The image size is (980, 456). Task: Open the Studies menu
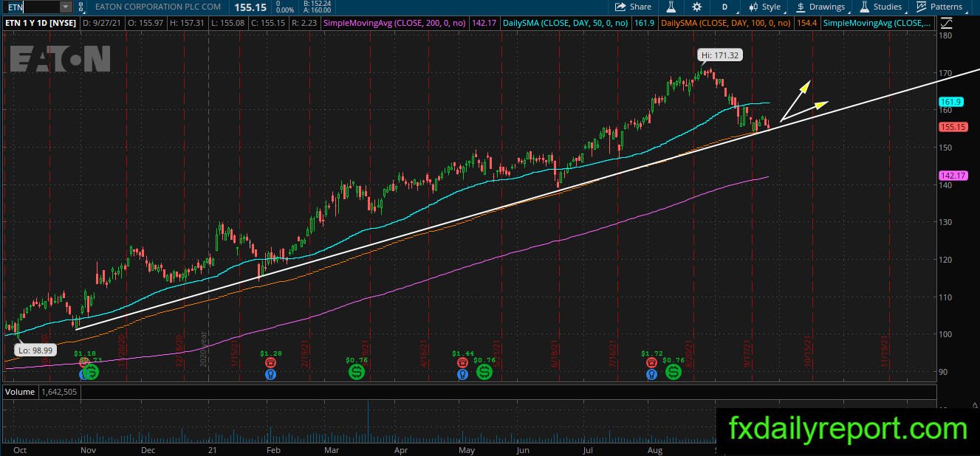[880, 7]
